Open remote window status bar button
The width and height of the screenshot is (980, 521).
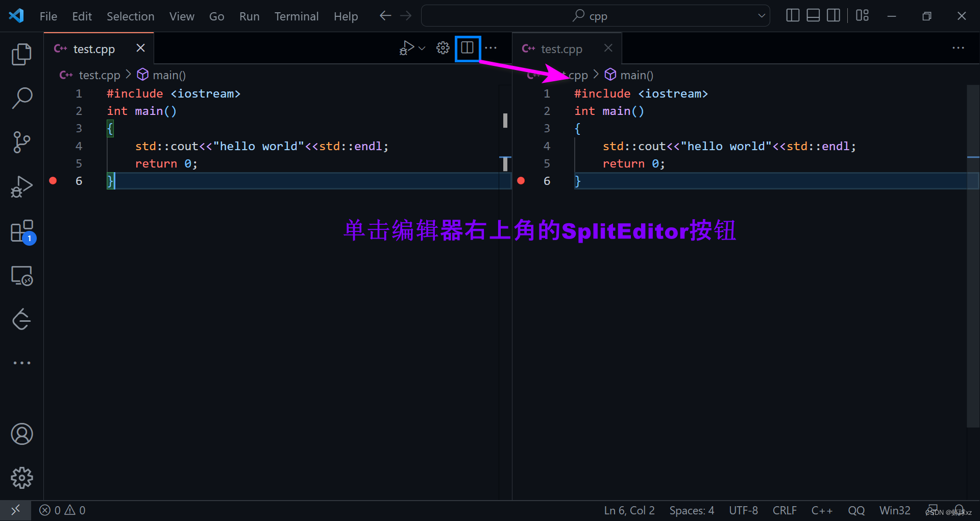[15, 510]
